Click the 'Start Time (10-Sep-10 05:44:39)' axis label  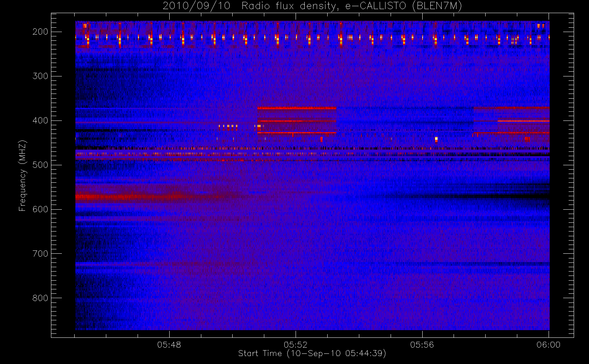tap(312, 353)
